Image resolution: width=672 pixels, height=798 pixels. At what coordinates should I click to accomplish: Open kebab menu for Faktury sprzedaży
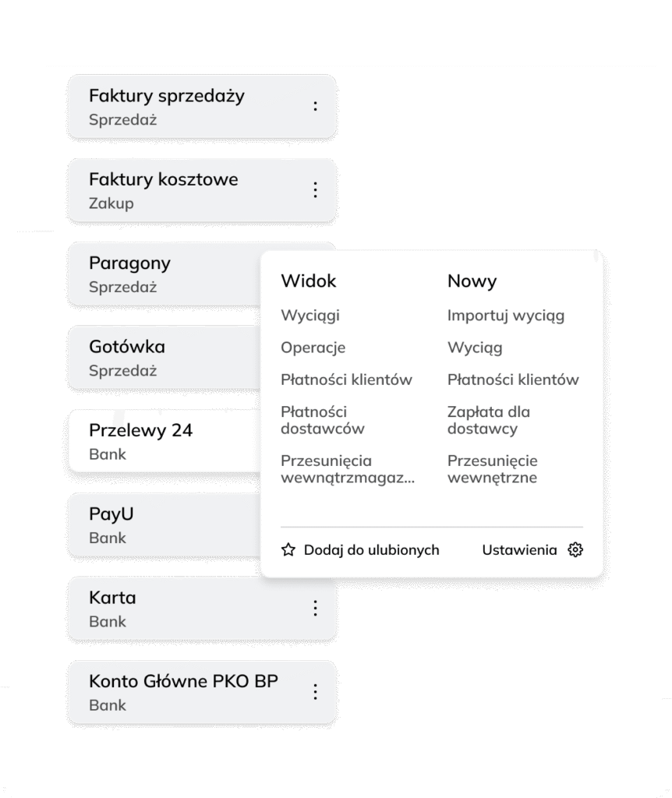tap(315, 106)
